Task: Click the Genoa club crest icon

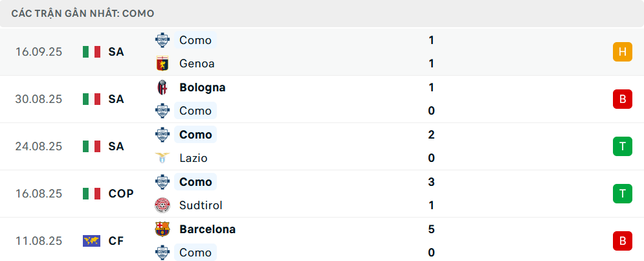Action: pos(162,63)
